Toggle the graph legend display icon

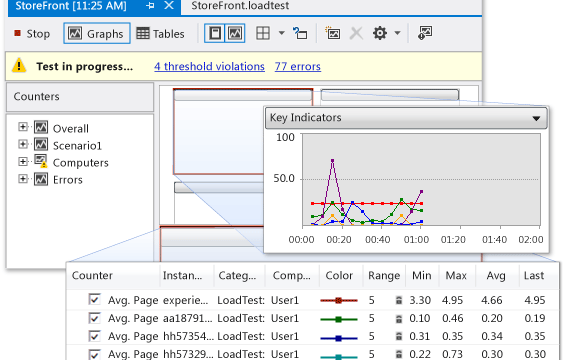click(x=235, y=34)
